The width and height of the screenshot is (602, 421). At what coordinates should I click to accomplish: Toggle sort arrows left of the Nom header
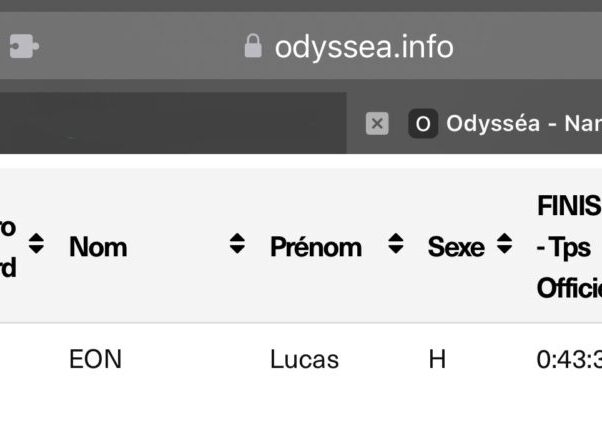click(x=36, y=243)
